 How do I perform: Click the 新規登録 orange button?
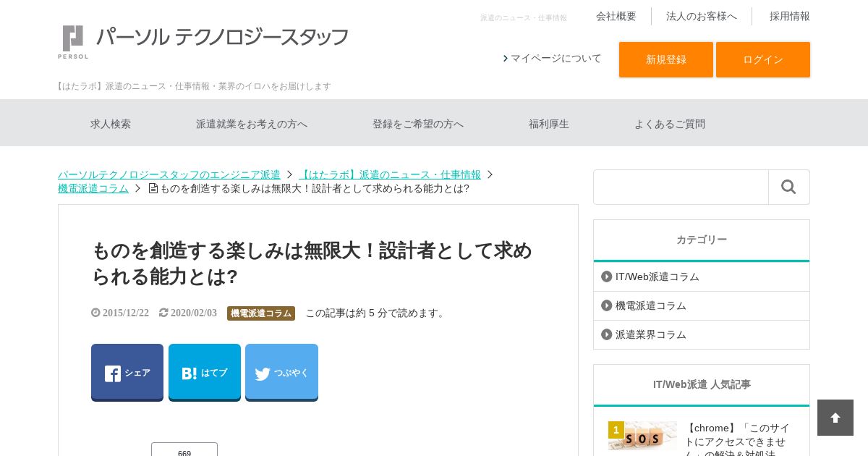coord(666,59)
